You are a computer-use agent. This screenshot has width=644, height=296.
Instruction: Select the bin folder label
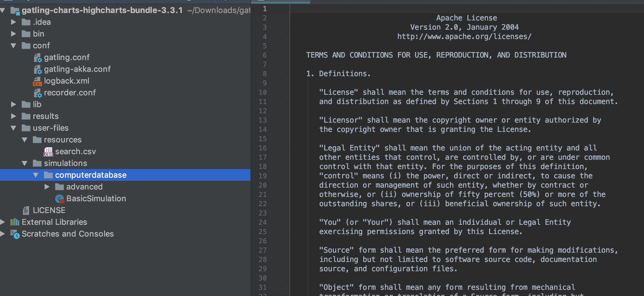click(38, 34)
